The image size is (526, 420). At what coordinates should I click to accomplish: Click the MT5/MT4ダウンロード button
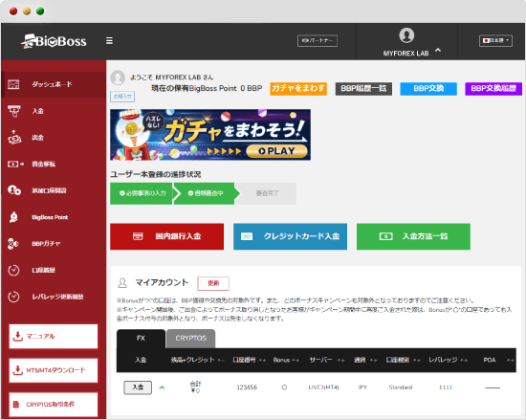pyautogui.click(x=54, y=370)
